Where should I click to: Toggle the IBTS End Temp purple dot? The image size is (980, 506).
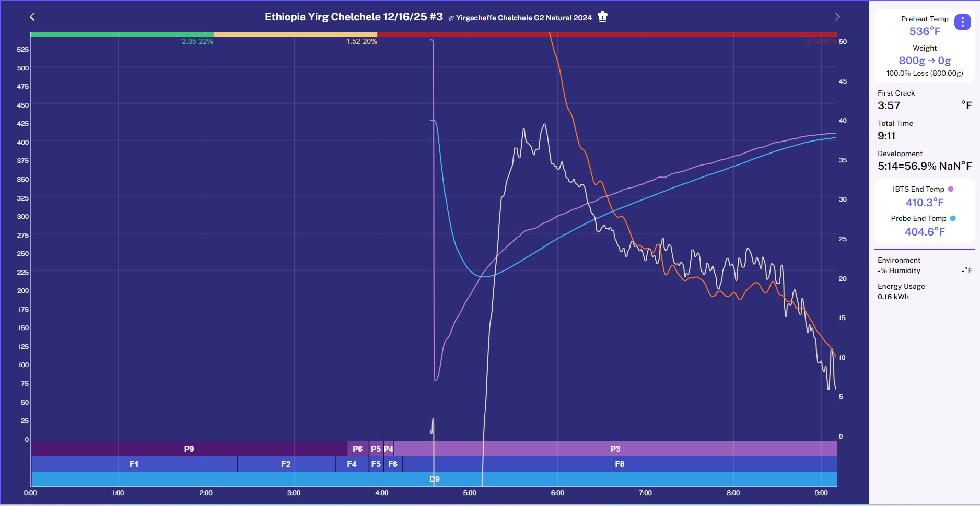coord(951,189)
